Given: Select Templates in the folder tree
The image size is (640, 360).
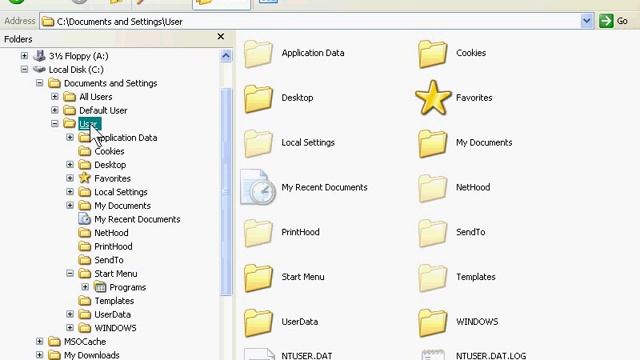Looking at the screenshot, I should (x=114, y=301).
